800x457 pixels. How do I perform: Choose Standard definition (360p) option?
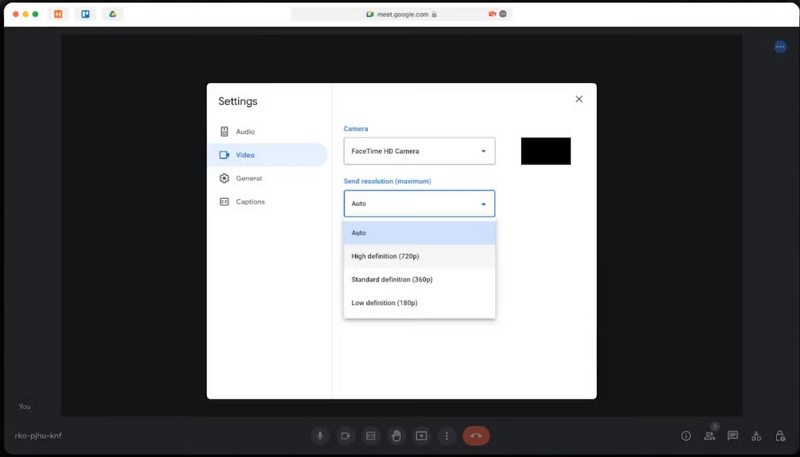[x=419, y=280]
